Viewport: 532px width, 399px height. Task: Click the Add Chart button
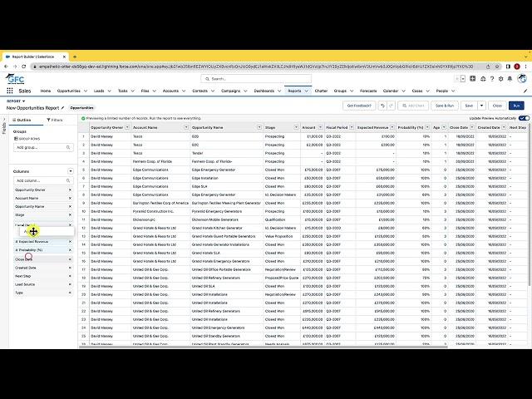pos(413,106)
